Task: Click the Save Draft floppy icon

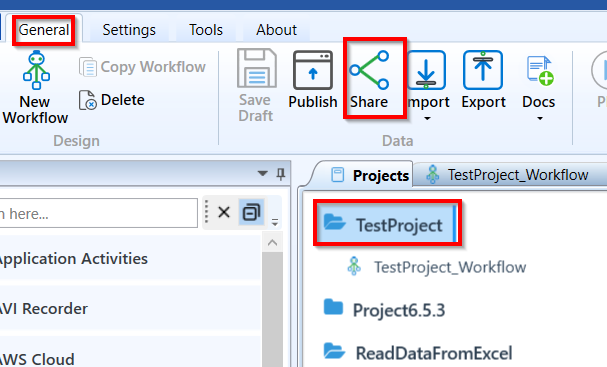Action: point(257,68)
